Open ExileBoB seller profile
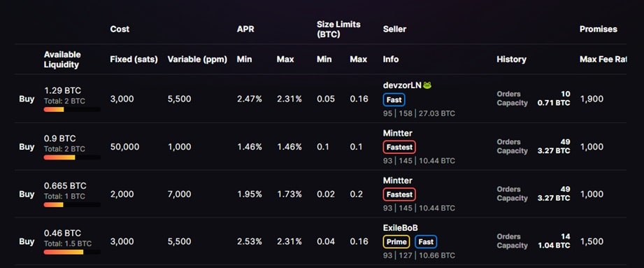This screenshot has height=268, width=644. tap(401, 227)
